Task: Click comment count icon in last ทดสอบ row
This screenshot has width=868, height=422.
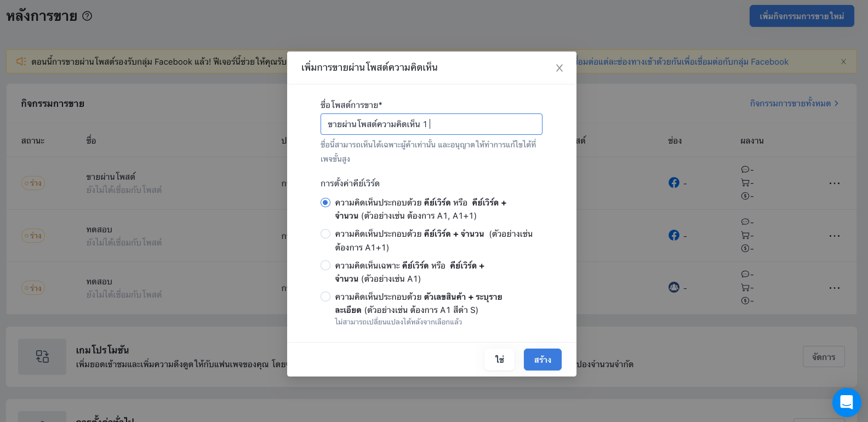Action: (745, 274)
